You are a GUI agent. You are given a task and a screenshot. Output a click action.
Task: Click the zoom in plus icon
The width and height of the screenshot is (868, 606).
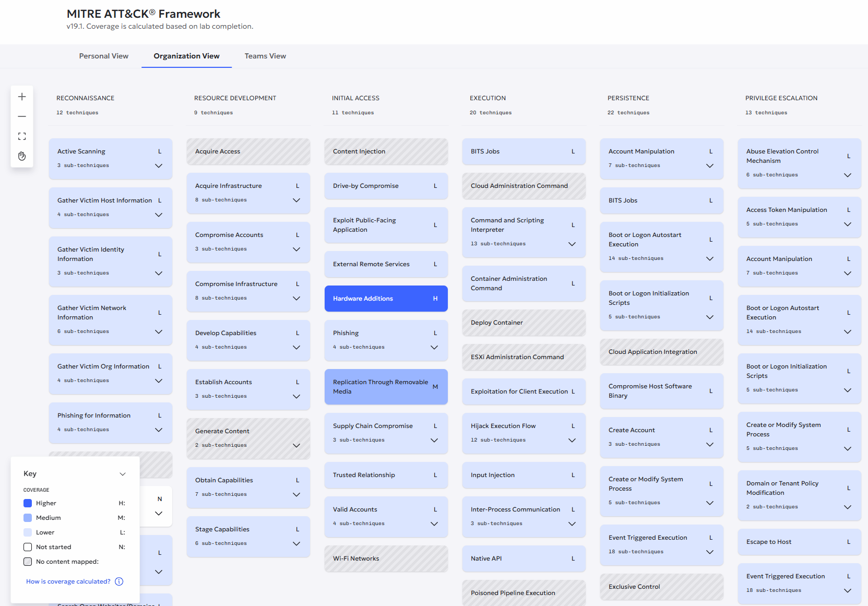coord(22,97)
